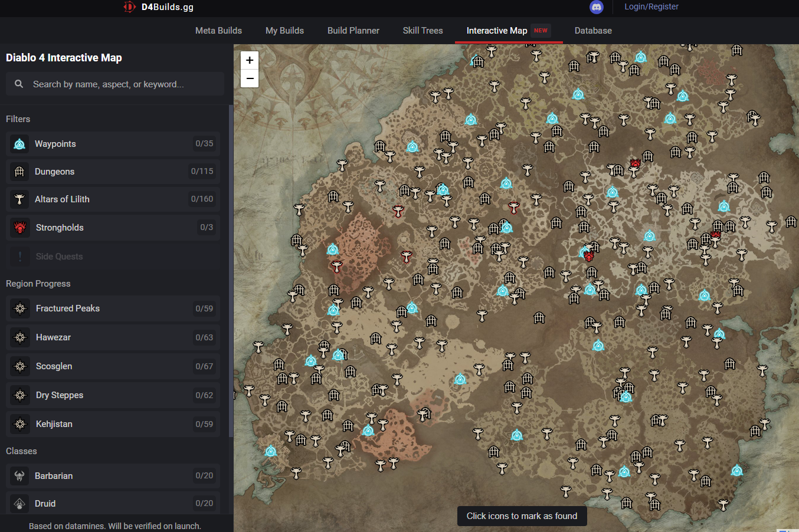
Task: Click the Waypoints filter icon
Action: [x=19, y=144]
